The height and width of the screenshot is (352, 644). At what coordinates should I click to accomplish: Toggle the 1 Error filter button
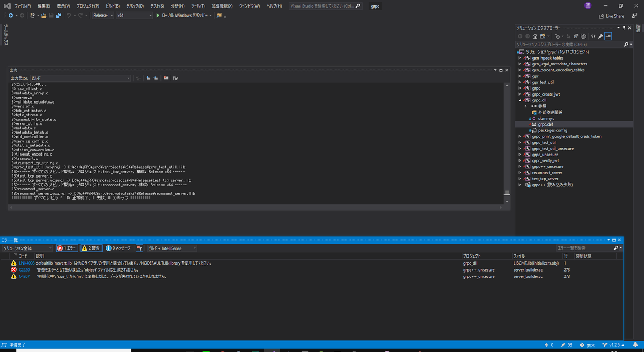coord(67,248)
